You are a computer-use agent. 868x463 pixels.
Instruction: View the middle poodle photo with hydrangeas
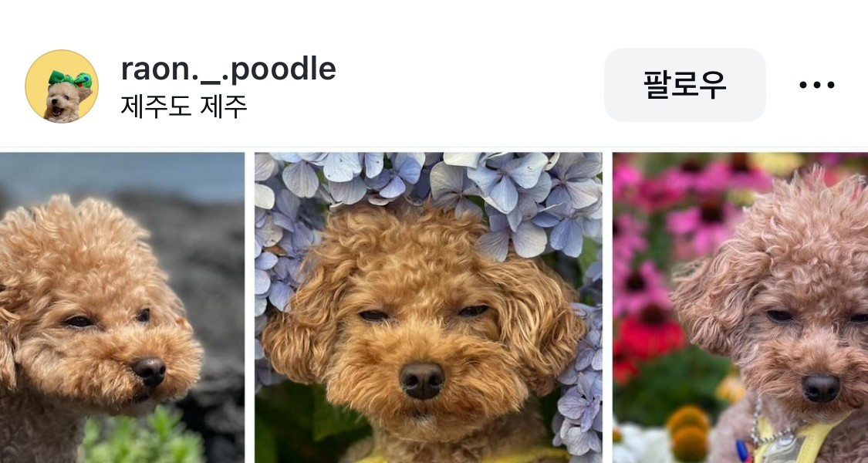click(428, 307)
